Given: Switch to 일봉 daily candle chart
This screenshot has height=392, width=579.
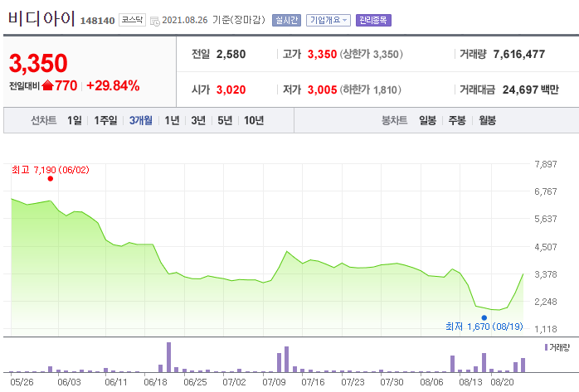Looking at the screenshot, I should [x=427, y=120].
